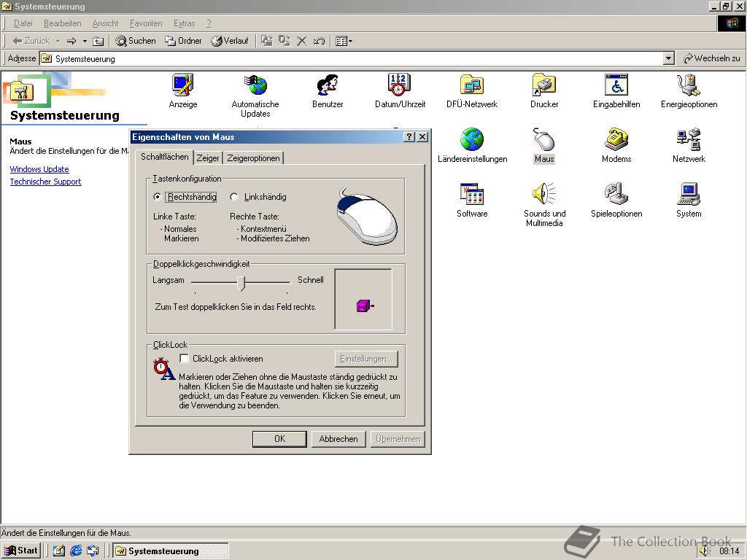This screenshot has height=560, width=747.
Task: Open the Extras menu
Action: [184, 23]
